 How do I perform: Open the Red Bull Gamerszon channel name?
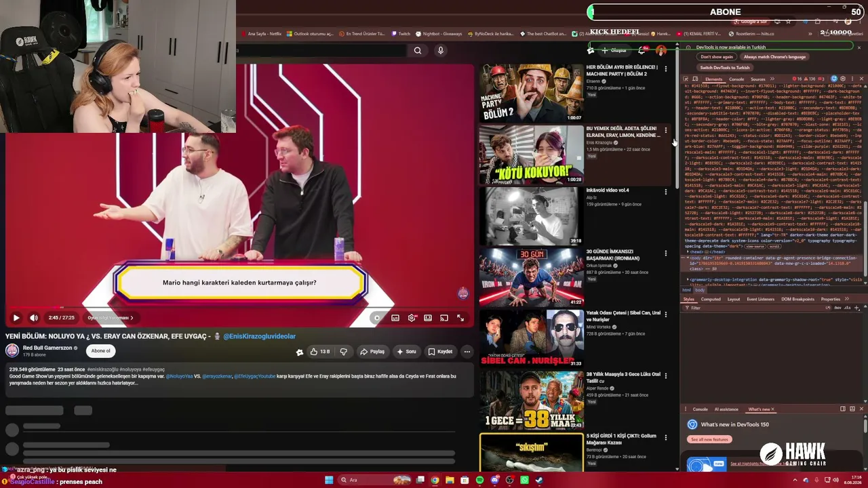coord(47,348)
